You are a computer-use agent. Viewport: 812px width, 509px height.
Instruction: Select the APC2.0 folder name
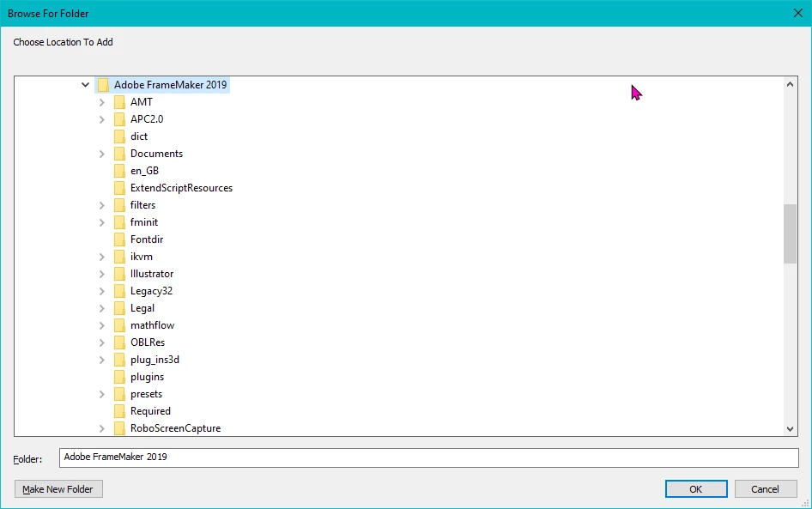[147, 119]
